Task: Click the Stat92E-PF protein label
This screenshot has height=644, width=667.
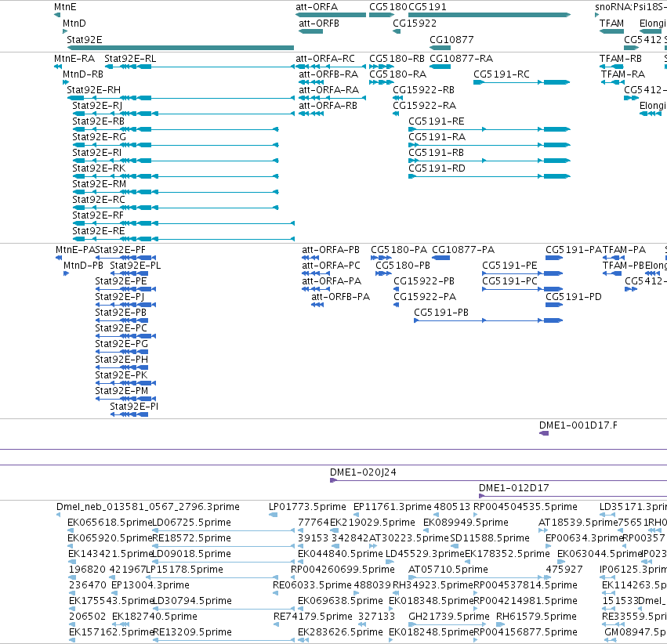Action: click(120, 249)
